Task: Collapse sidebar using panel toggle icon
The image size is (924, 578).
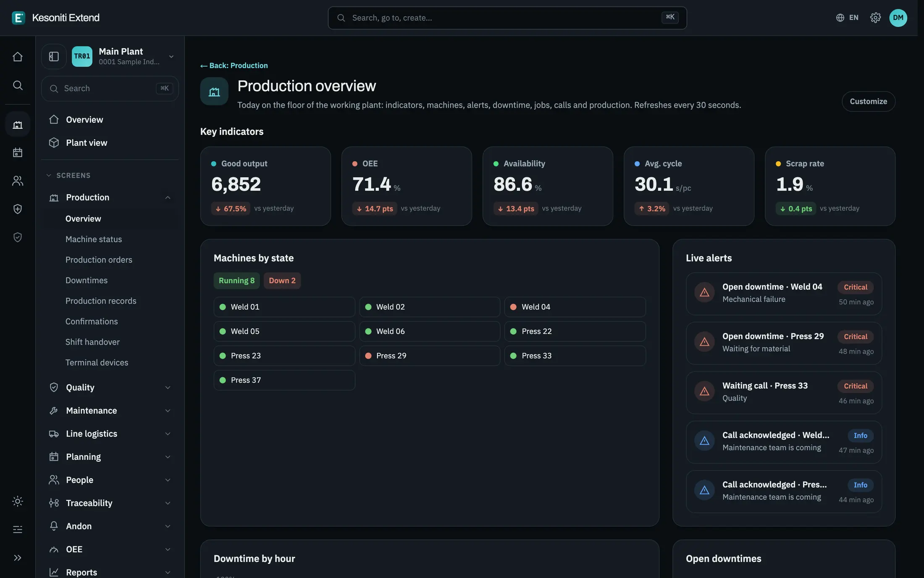Action: (54, 56)
